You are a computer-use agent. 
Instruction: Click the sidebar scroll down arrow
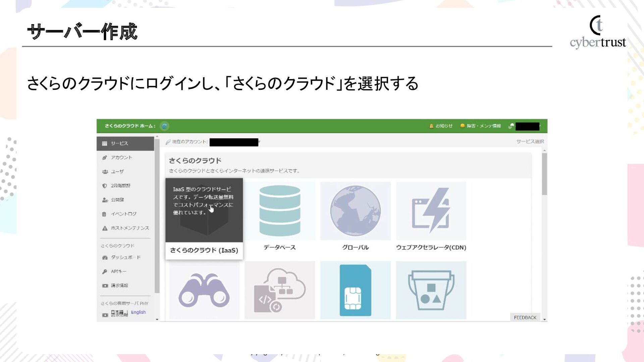(157, 319)
